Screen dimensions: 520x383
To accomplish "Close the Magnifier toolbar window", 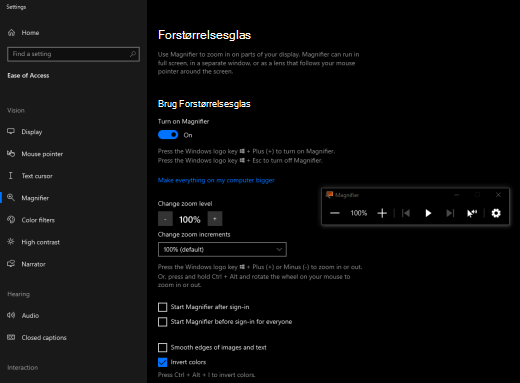I will click(498, 195).
